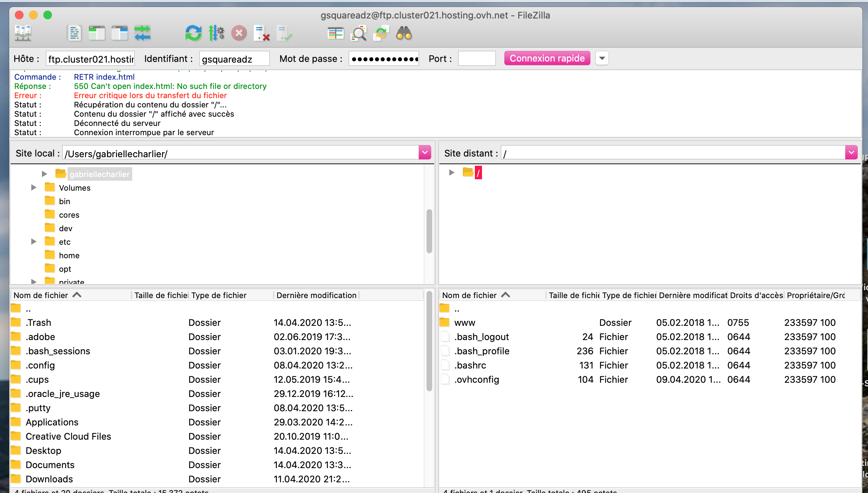
Task: Click the binoculars file search icon
Action: 404,34
